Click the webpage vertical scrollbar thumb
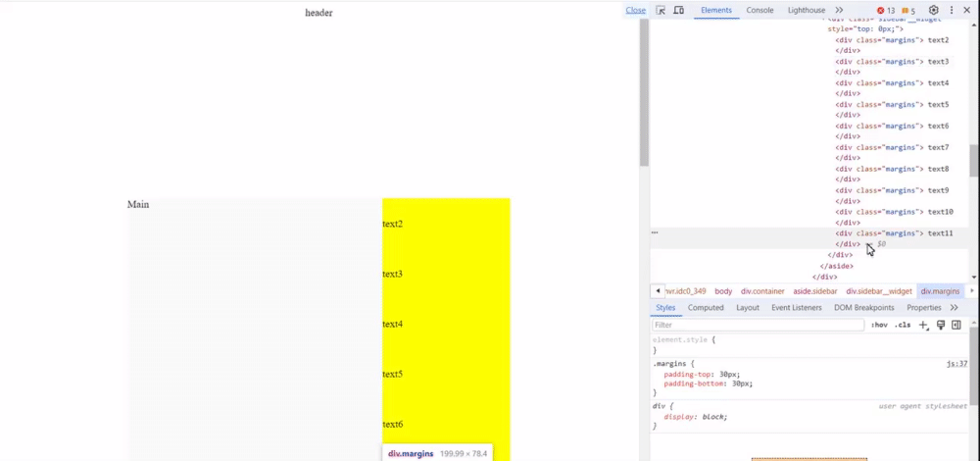 tap(644, 92)
